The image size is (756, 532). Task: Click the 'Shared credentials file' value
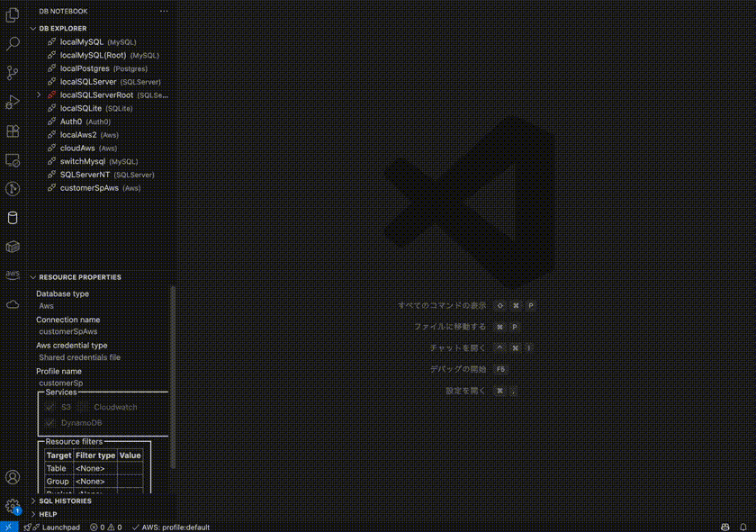click(x=79, y=357)
